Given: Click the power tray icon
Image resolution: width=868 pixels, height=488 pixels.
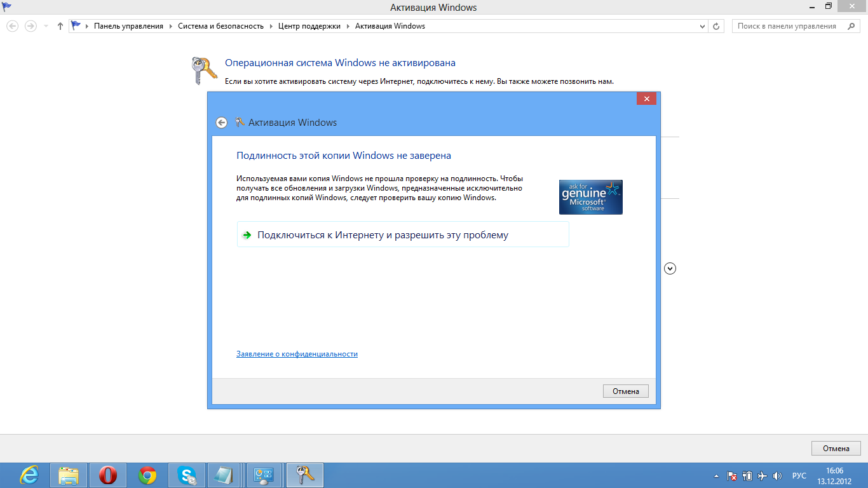Looking at the screenshot, I should click(747, 476).
